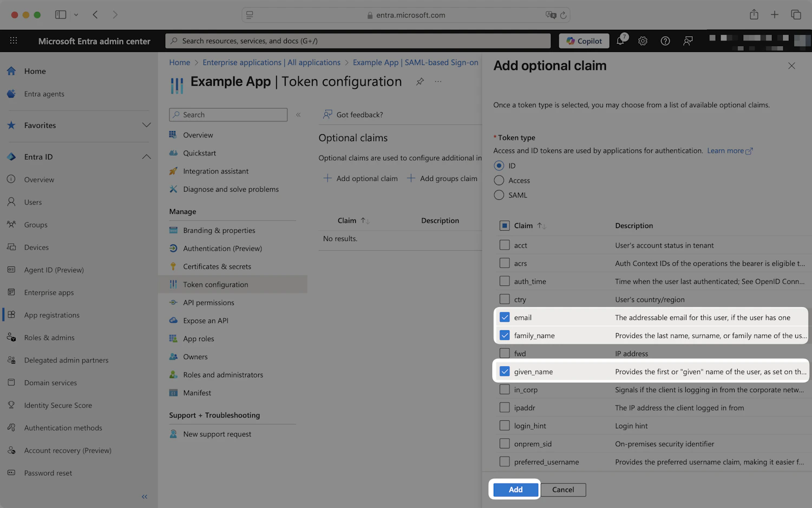Open a new Safari tab with plus icon

click(775, 15)
